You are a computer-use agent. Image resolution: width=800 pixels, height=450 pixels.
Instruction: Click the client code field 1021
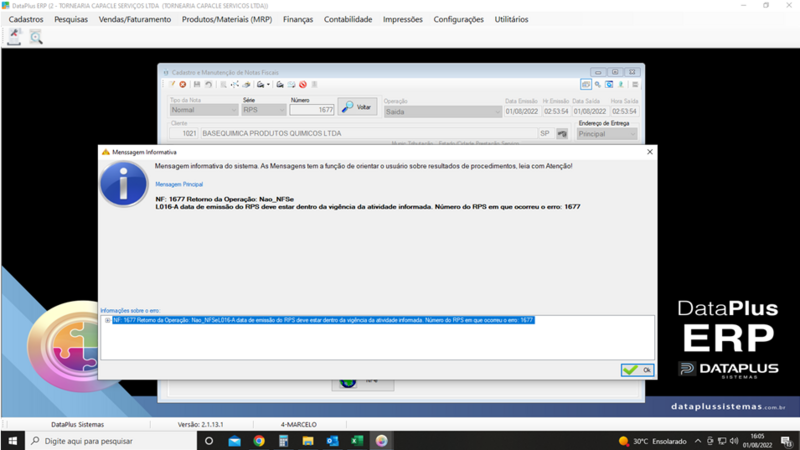click(184, 133)
